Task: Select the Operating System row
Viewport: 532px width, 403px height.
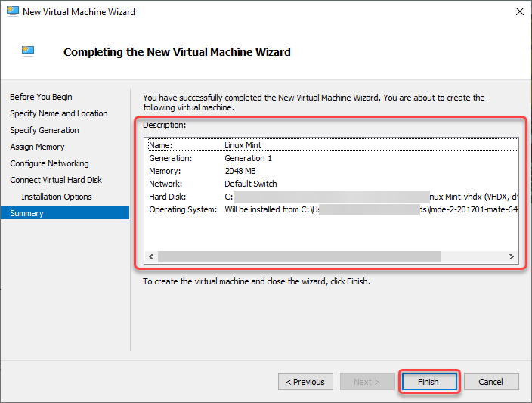Action: click(332, 209)
